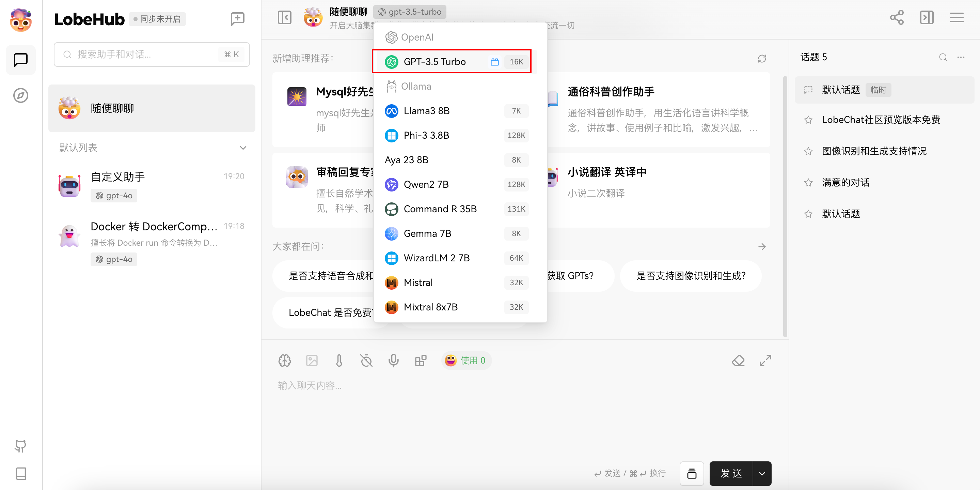This screenshot has width=980, height=490.
Task: Select Mistral model
Action: pyautogui.click(x=456, y=282)
